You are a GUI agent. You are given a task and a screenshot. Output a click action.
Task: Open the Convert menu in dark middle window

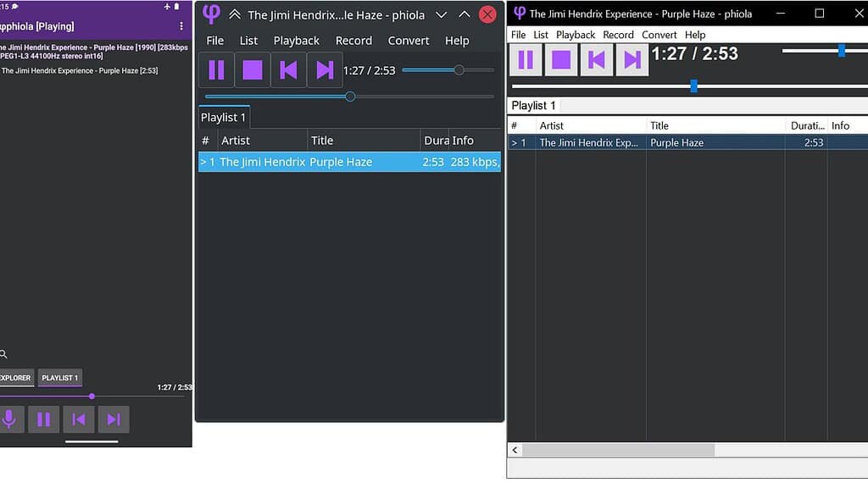(x=409, y=41)
